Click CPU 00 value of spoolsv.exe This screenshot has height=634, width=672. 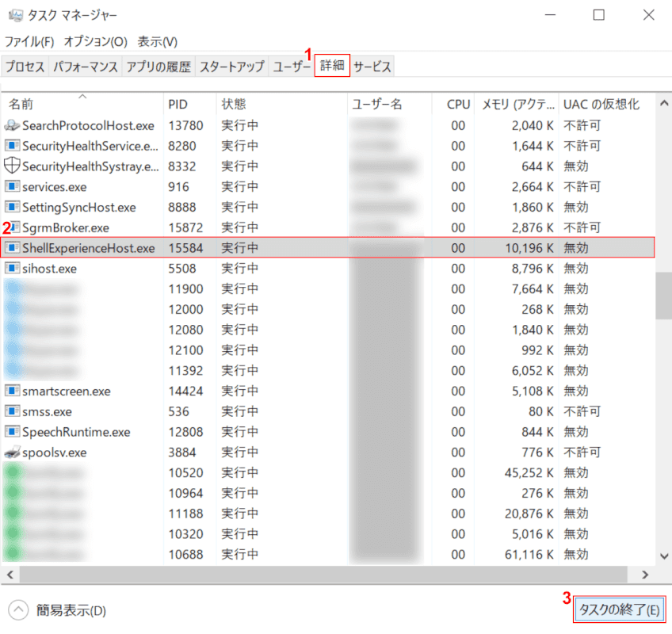click(458, 453)
